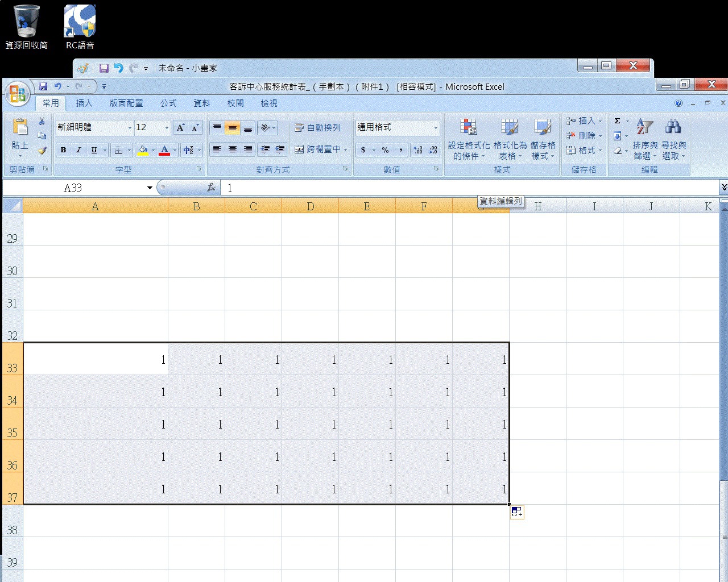Viewport: 728px width, 582px height.
Task: Switch to the 插入 (Insert) tab
Action: (84, 103)
